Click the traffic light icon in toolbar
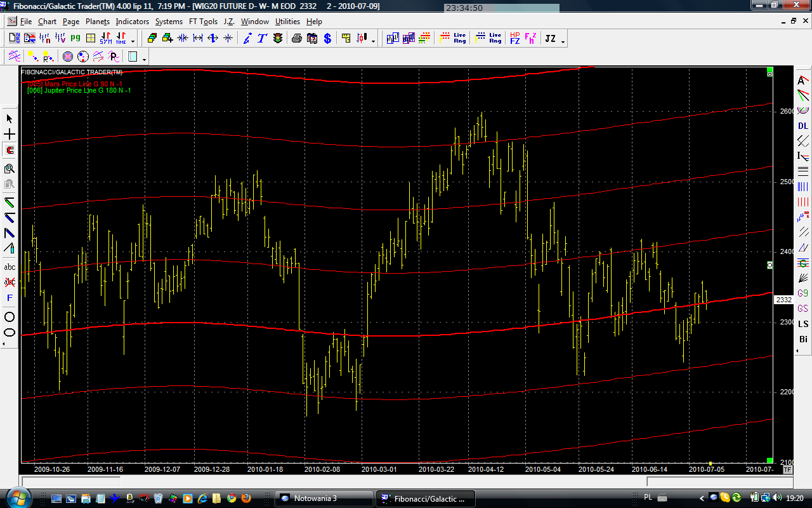The image size is (812, 508). click(278, 39)
